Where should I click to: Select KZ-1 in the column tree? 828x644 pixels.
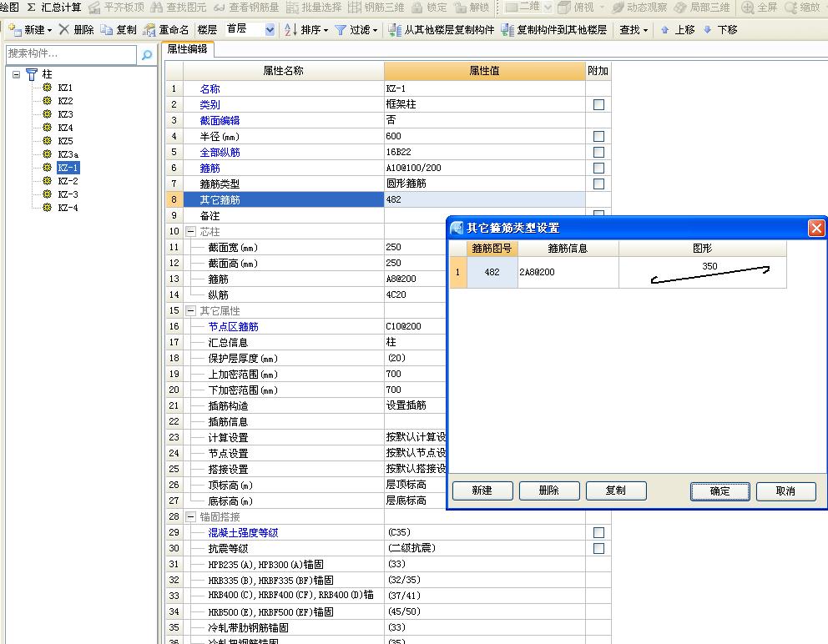68,168
